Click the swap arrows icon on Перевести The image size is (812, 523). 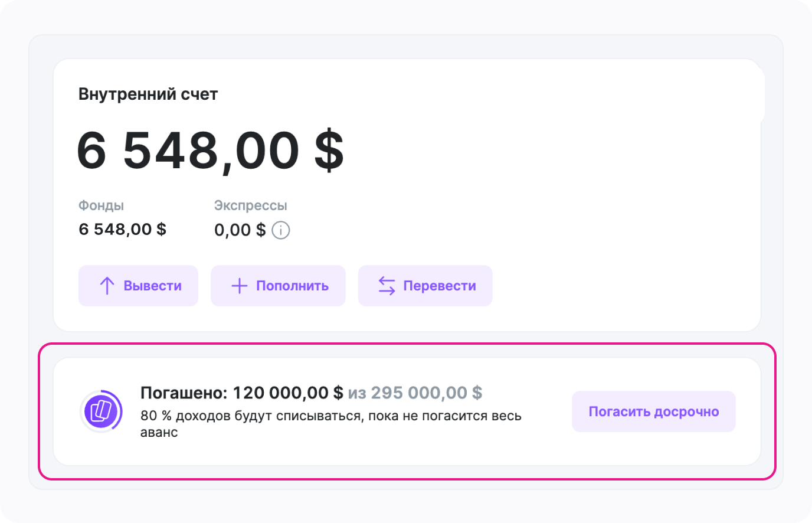pos(387,286)
